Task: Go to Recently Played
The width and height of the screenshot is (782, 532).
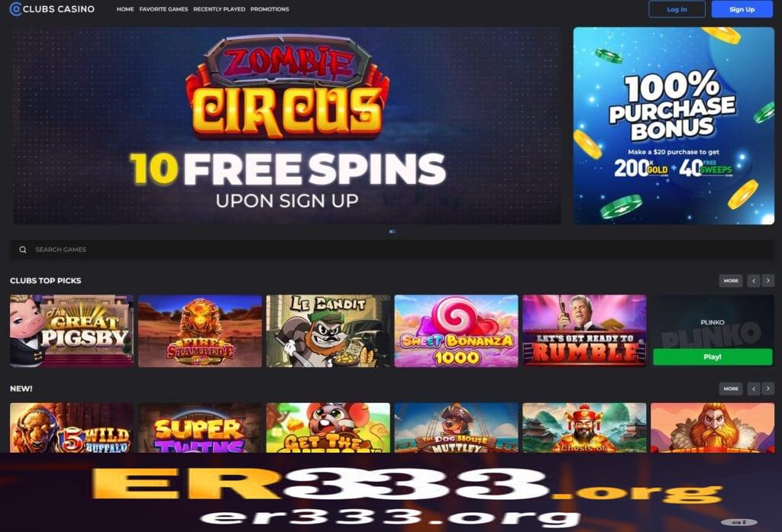Action: [219, 9]
